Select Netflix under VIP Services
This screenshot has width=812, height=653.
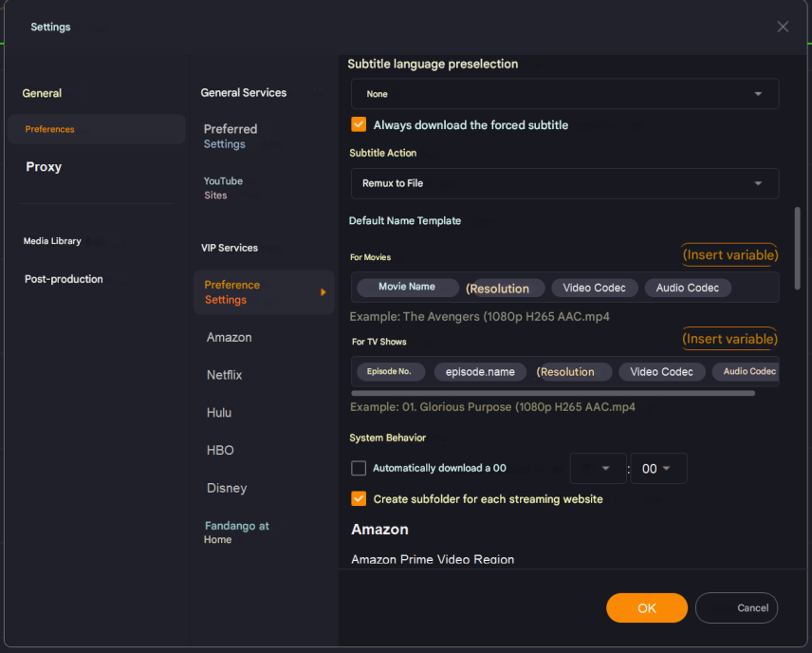click(225, 375)
